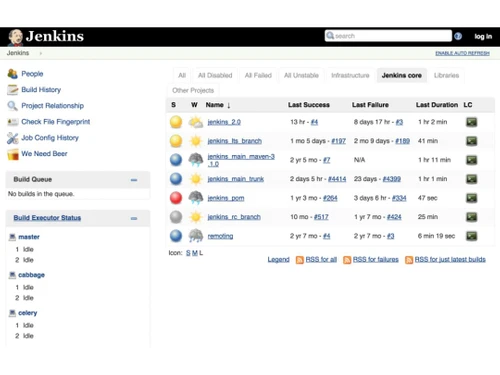500x375 pixels.
Task: Collapse the Build Queue panel
Action: coord(134,180)
